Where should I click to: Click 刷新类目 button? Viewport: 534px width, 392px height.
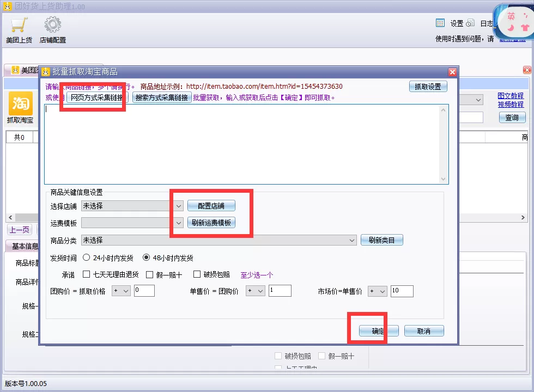pos(381,240)
